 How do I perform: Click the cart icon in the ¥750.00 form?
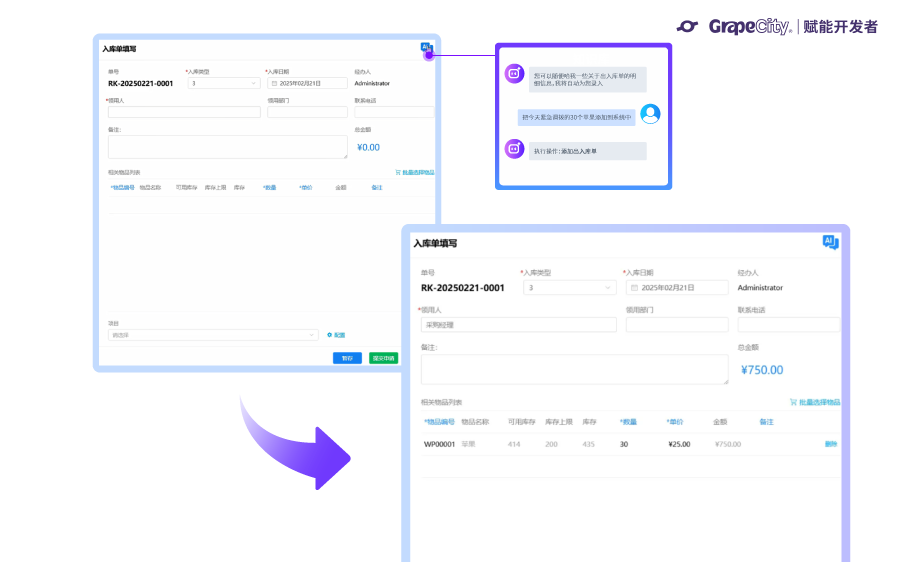coord(793,402)
